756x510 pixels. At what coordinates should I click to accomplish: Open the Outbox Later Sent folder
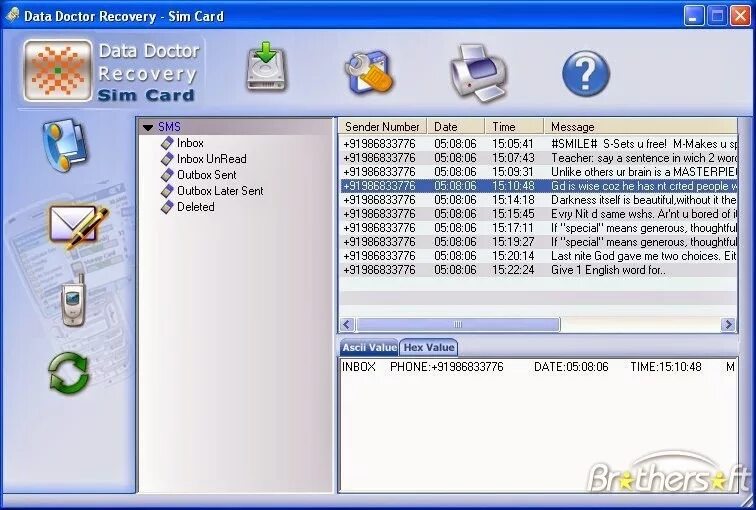point(220,190)
